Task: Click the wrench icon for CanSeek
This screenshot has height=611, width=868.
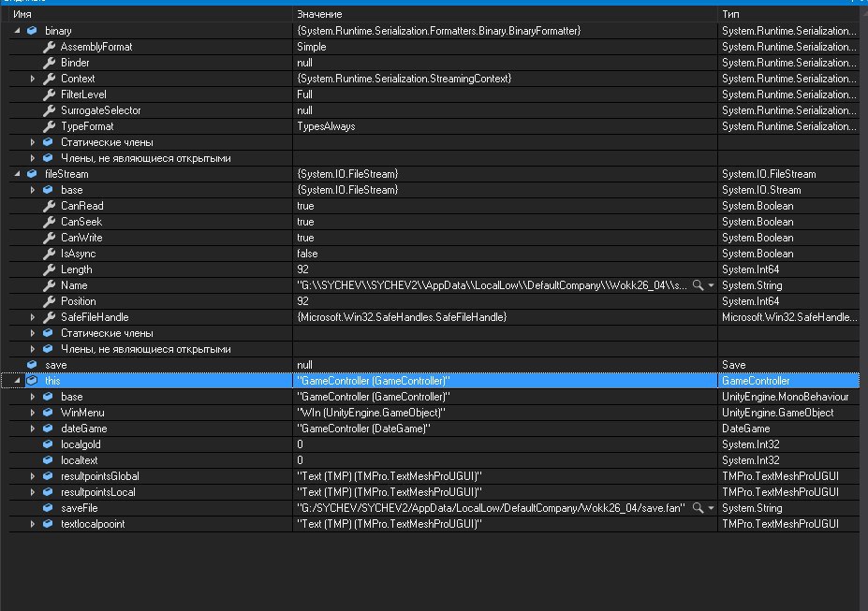Action: [49, 223]
